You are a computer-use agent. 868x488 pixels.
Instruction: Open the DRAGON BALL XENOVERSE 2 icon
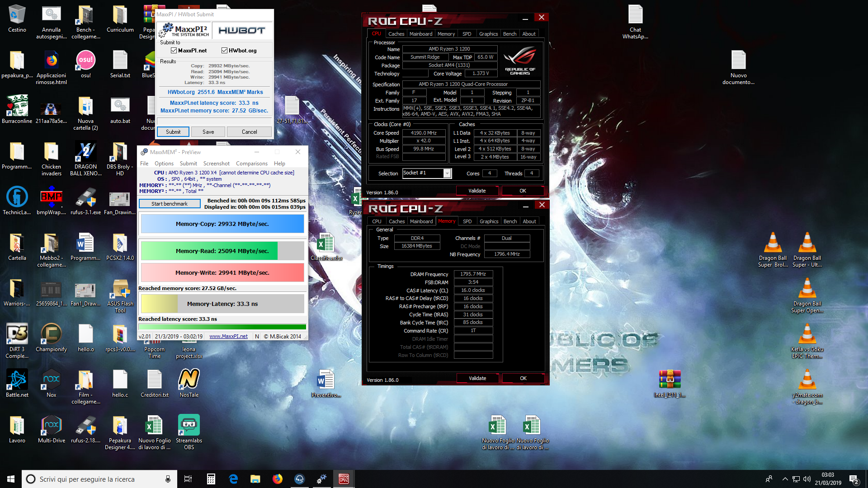[86, 159]
